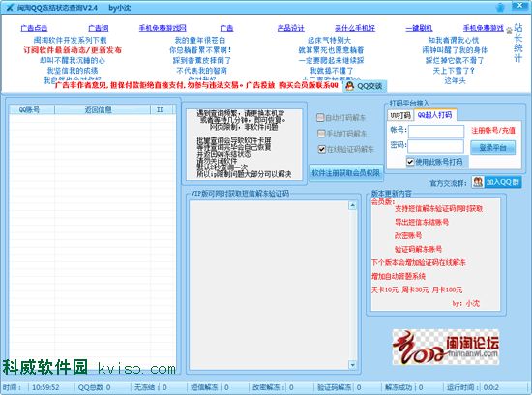Image resolution: width=532 pixels, height=395 pixels.
Task: Open the 站长统计 vertical link
Action: 518,43
